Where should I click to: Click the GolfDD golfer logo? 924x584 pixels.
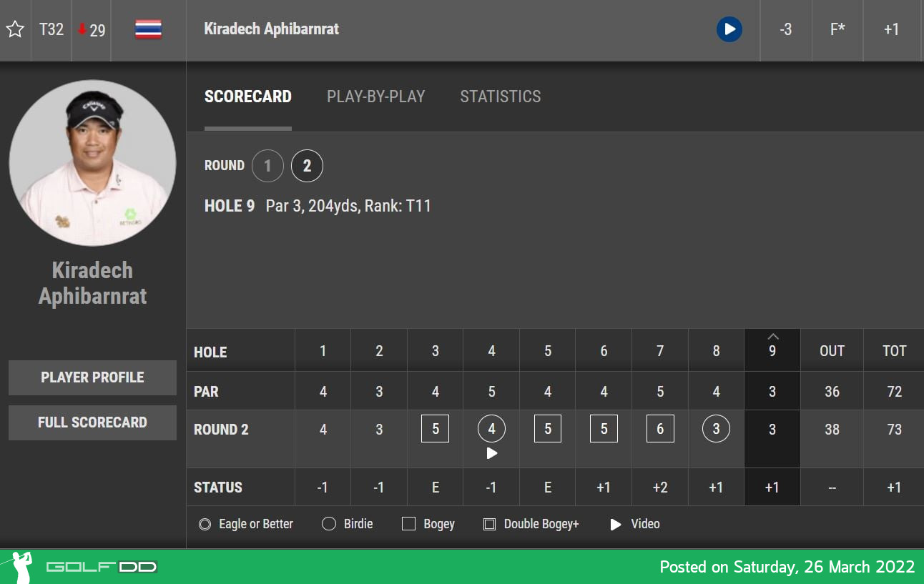[20, 567]
